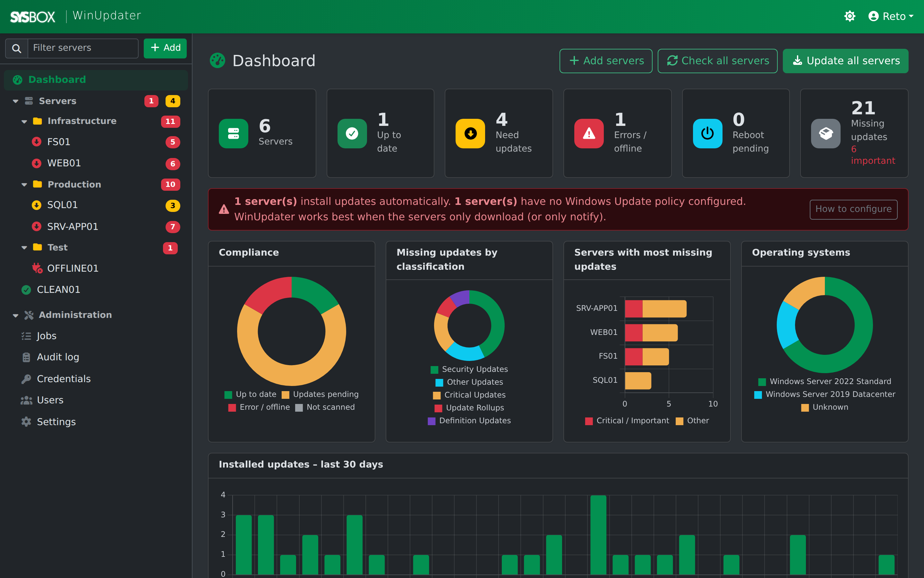
Task: Click the warning triangle in alert banner
Action: click(224, 209)
